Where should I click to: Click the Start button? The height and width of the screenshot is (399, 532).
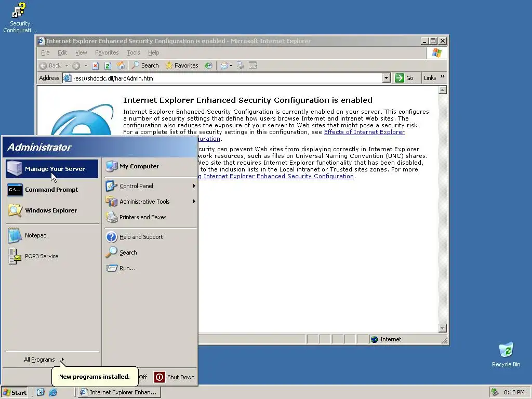pos(15,393)
